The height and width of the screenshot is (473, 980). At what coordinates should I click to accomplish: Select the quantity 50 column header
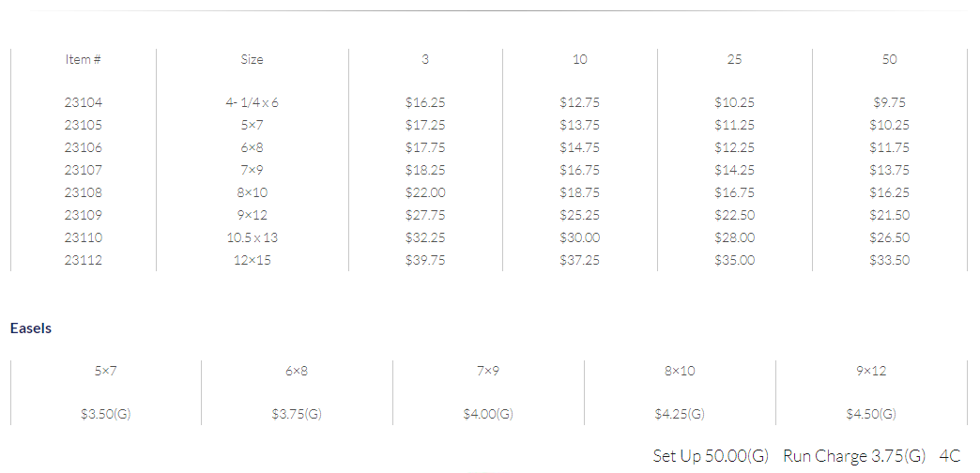pyautogui.click(x=889, y=59)
